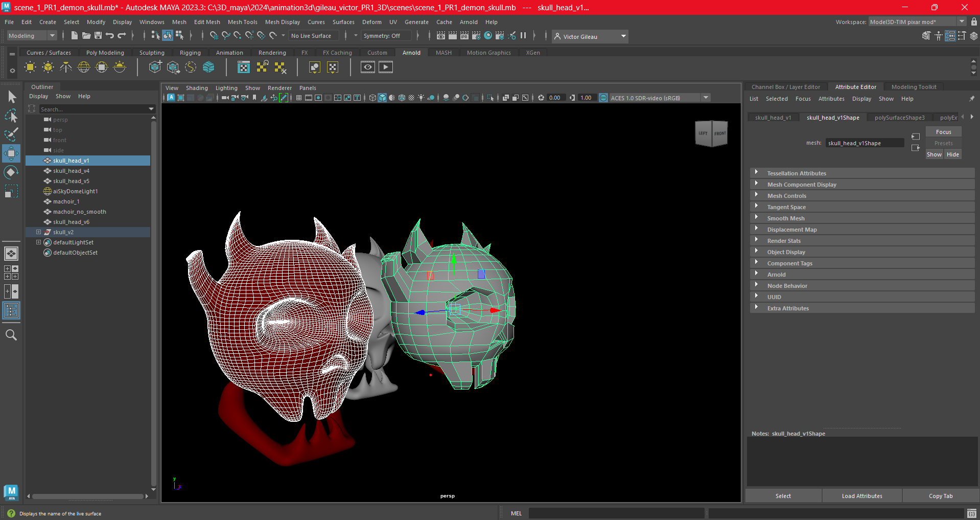This screenshot has height=520, width=980.
Task: Click the Export StandIn shelf icon
Action: pos(173,67)
